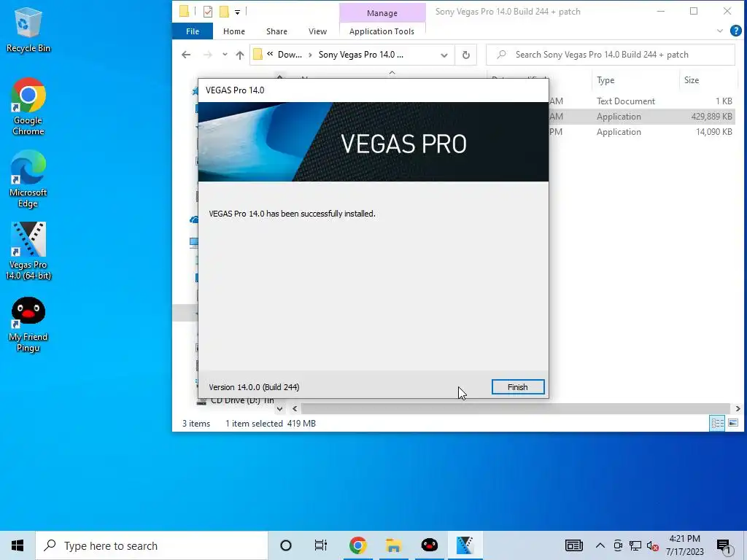Refresh the current Explorer folder
Image resolution: width=747 pixels, height=560 pixels.
(466, 55)
